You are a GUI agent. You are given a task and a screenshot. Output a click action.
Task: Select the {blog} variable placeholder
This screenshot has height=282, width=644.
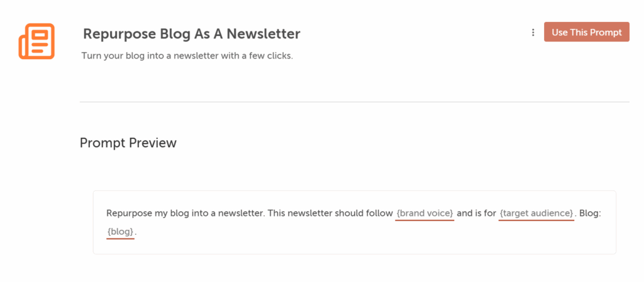tap(120, 232)
